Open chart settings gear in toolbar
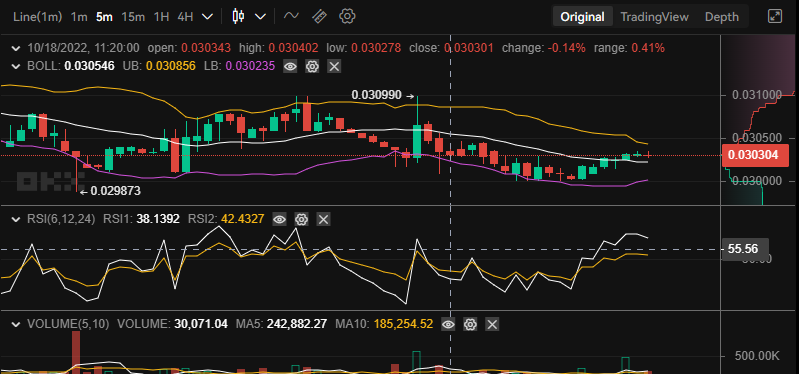The width and height of the screenshot is (799, 374). pos(347,16)
